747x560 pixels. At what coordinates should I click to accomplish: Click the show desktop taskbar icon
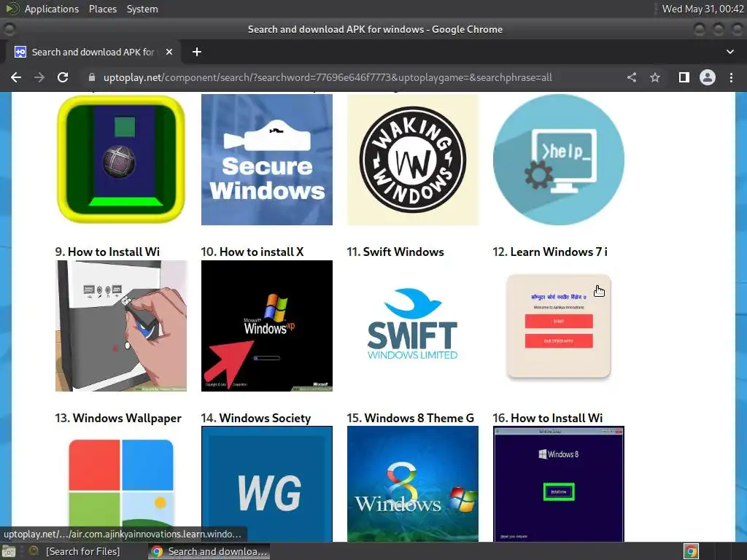pyautogui.click(x=9, y=551)
